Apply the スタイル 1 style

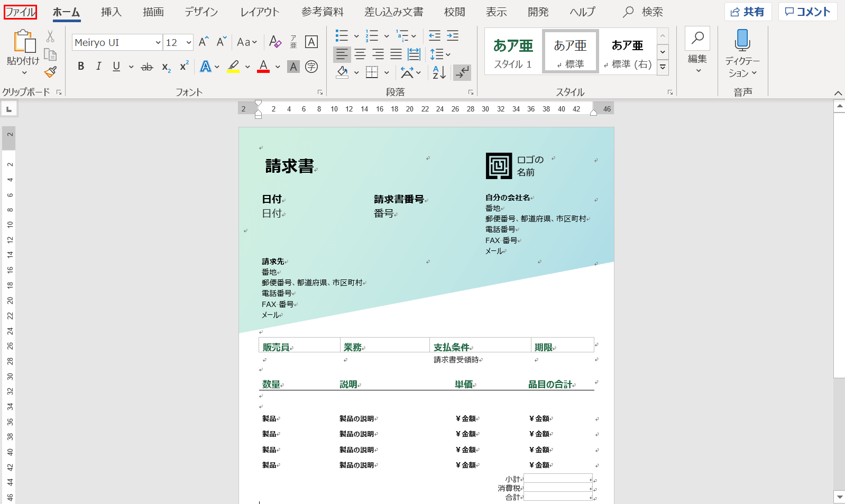coord(513,52)
